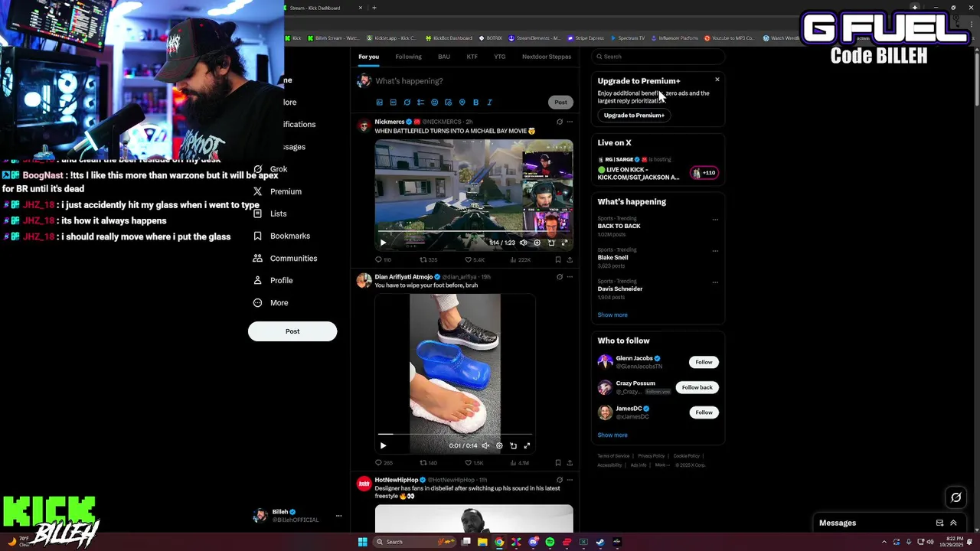Show more under What's happening
This screenshot has width=980, height=551.
coord(612,315)
